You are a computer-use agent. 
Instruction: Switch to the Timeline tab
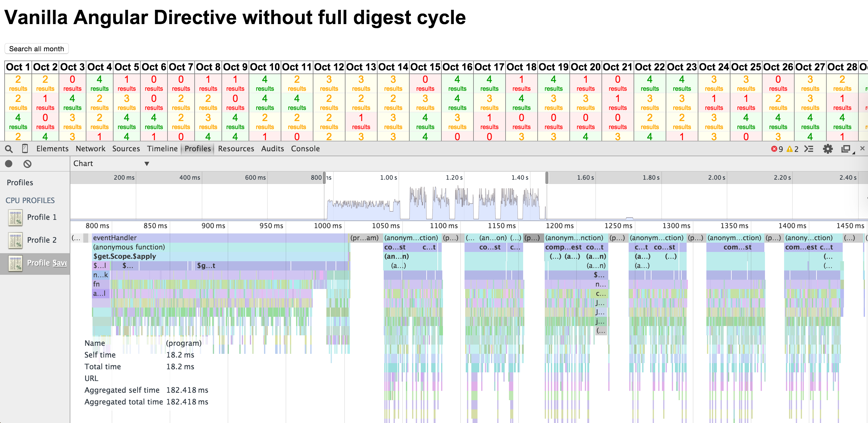pyautogui.click(x=162, y=149)
